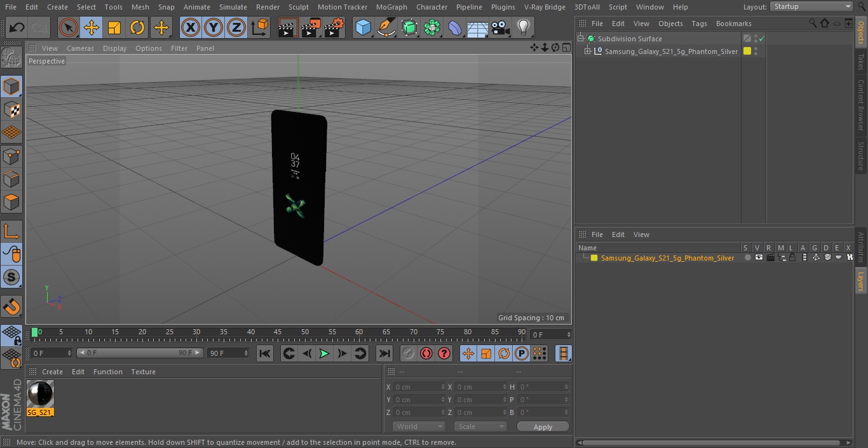Toggle layer render clapper icon

[x=770, y=258]
